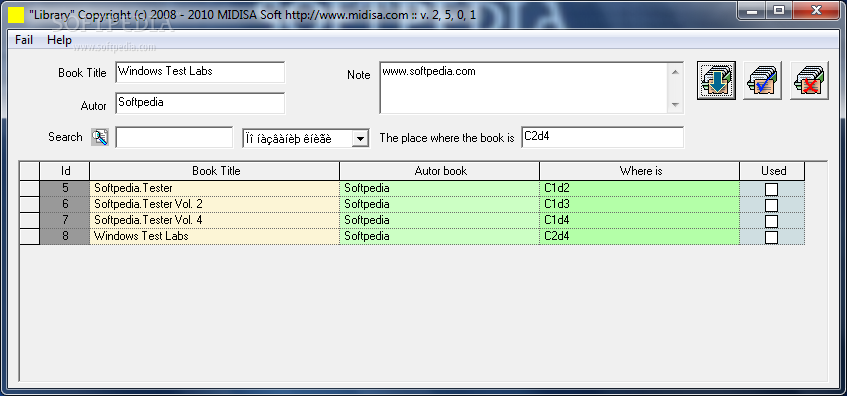Image resolution: width=847 pixels, height=396 pixels.
Task: Click the Where is column header
Action: [x=640, y=171]
